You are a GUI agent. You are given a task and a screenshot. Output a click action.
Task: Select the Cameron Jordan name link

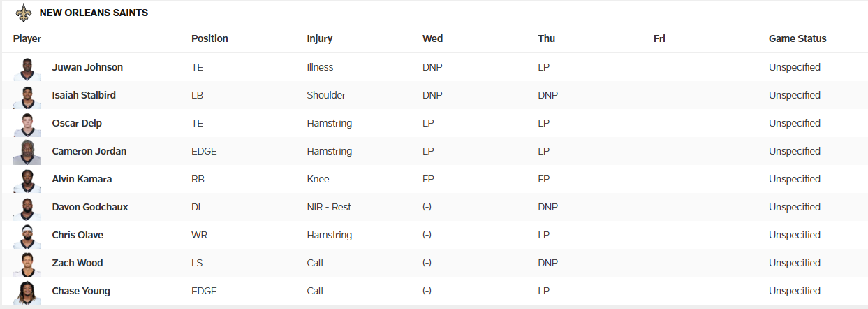89,151
